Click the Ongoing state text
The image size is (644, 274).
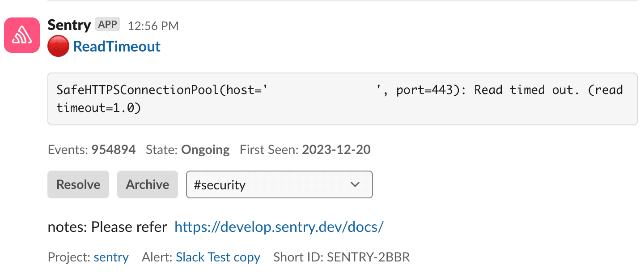click(205, 149)
